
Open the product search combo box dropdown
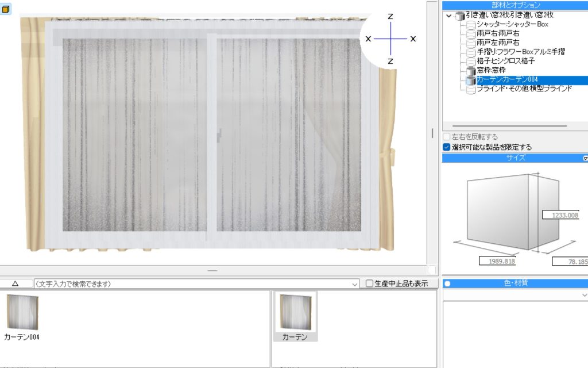click(354, 284)
